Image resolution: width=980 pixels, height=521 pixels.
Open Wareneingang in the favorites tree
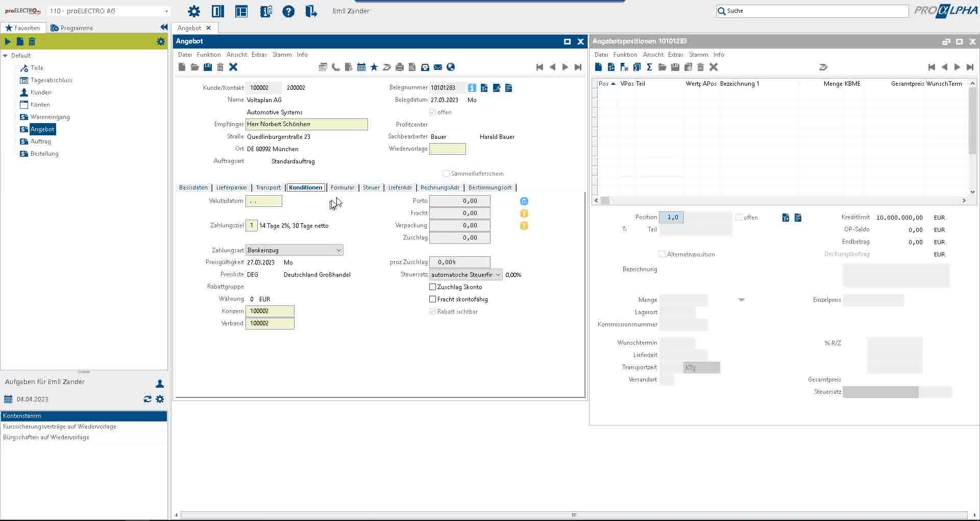pyautogui.click(x=50, y=117)
